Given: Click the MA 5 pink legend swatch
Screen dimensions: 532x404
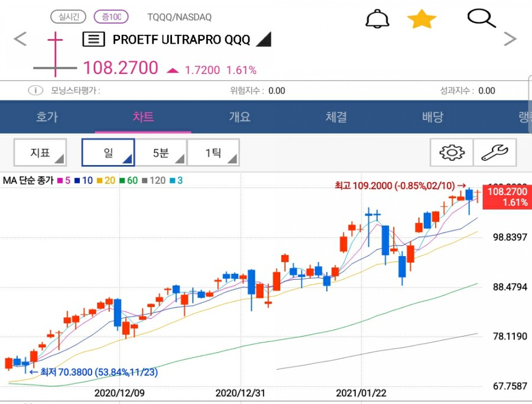Looking at the screenshot, I should [x=60, y=180].
